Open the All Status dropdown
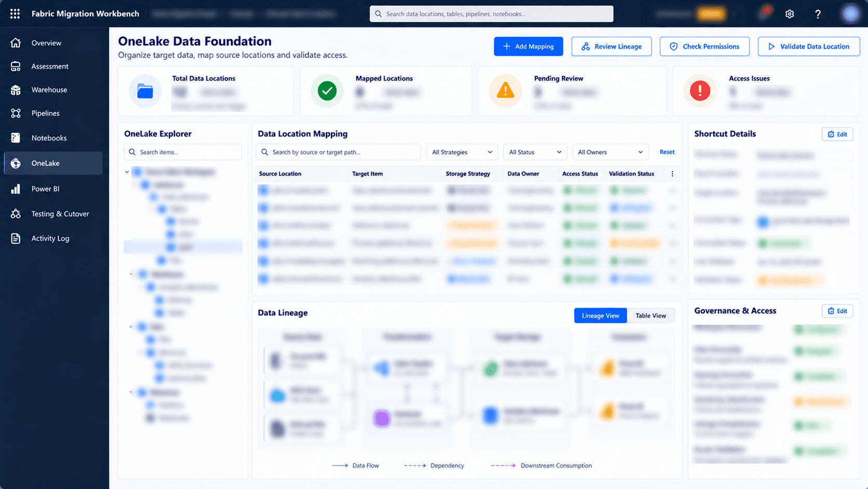 coord(535,152)
